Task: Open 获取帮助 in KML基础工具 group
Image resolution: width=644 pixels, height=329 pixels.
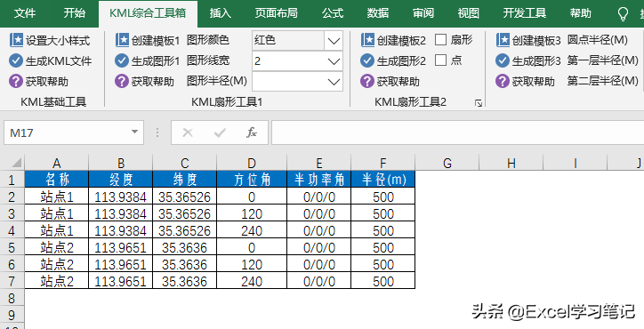Action: pyautogui.click(x=38, y=81)
